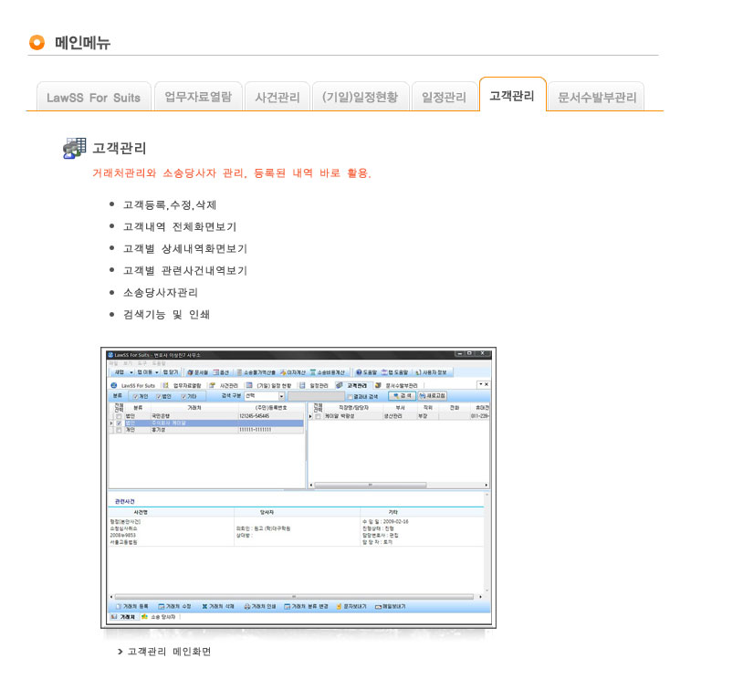Click the 검색 search button

[x=402, y=396]
